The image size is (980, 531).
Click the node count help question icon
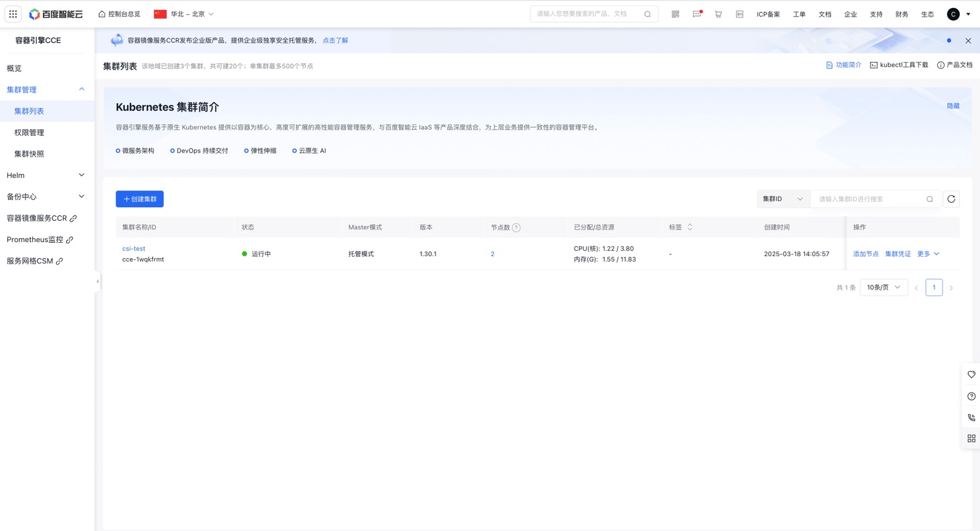(x=516, y=227)
